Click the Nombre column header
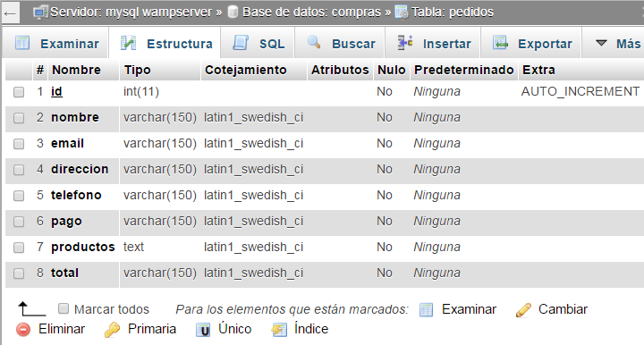644x345 pixels. point(76,70)
